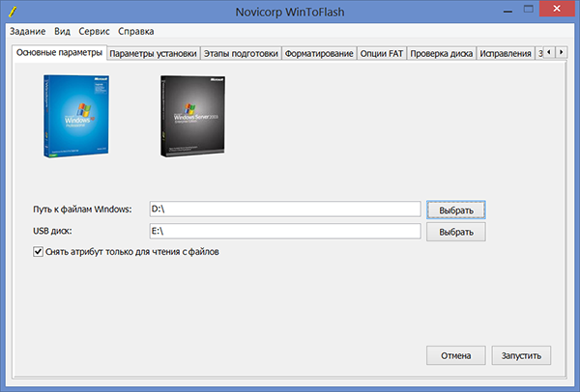580x392 pixels.
Task: Close the WinToFlash window
Action: click(x=557, y=9)
